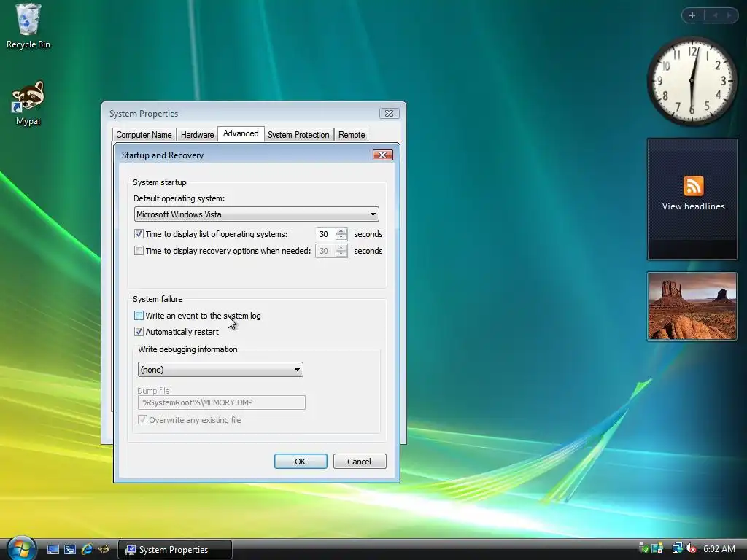Click the analog clock gadget
The width and height of the screenshot is (747, 560).
[x=692, y=81]
